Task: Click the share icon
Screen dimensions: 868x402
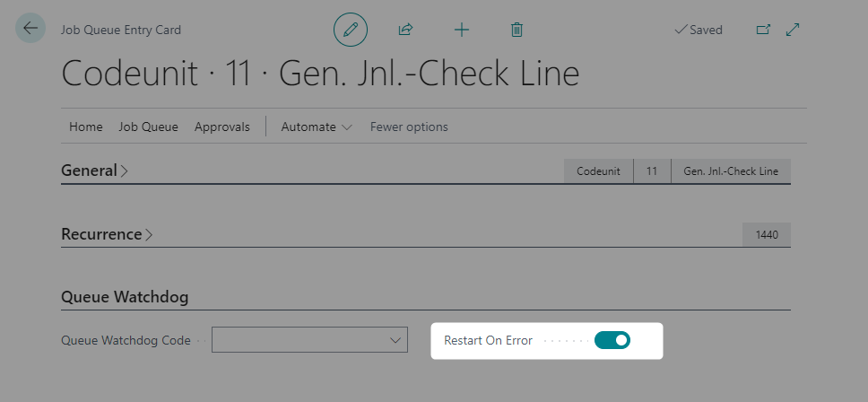Action: click(405, 30)
